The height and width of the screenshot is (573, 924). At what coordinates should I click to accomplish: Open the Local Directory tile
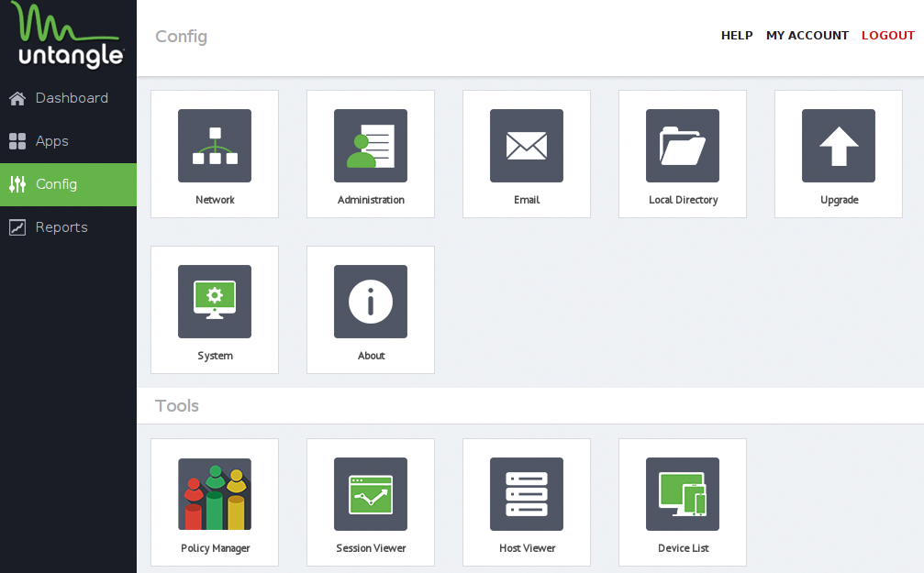tap(683, 154)
